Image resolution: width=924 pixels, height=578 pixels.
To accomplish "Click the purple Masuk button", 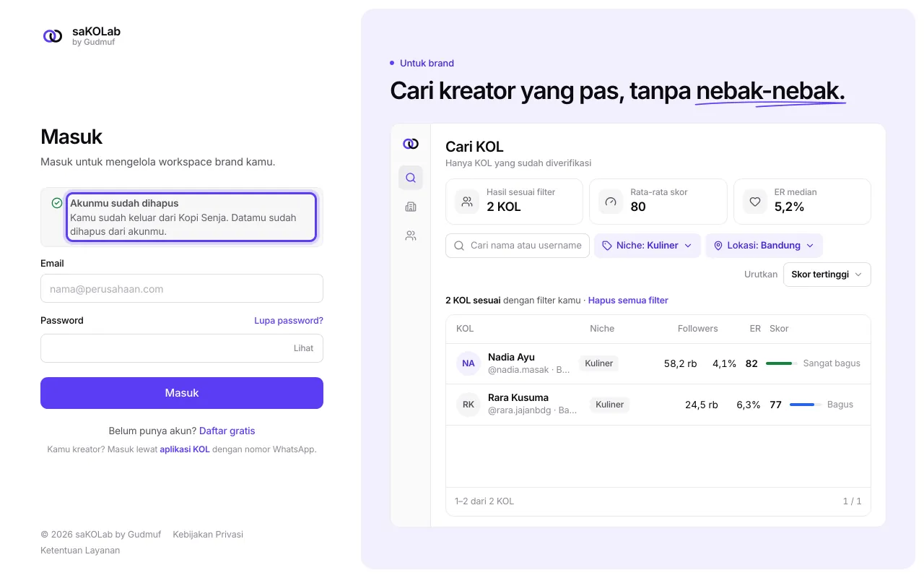I will click(x=182, y=393).
